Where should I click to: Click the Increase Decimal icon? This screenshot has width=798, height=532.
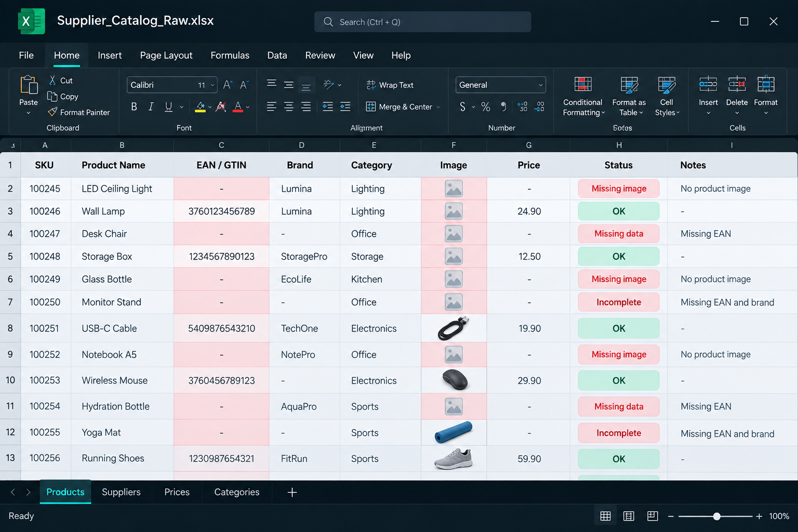click(523, 107)
